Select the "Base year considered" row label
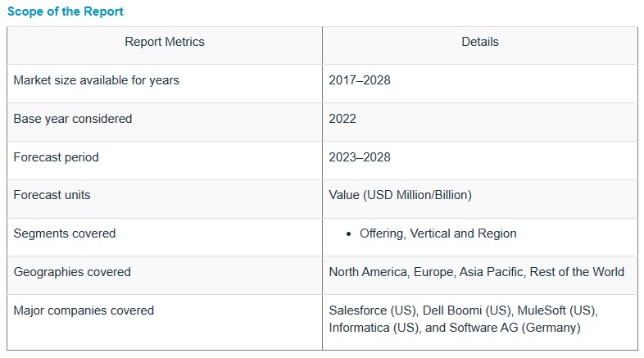The height and width of the screenshot is (358, 644). click(x=73, y=119)
